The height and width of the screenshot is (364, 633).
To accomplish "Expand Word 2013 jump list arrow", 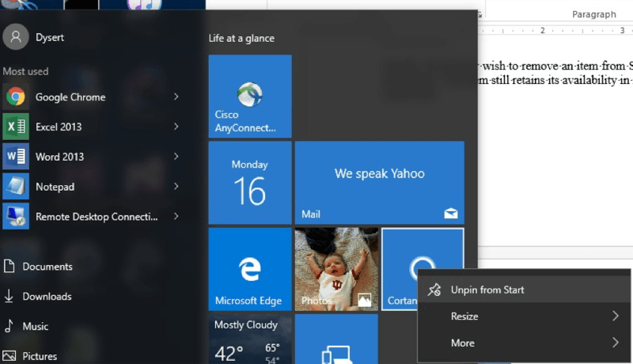I will (x=176, y=156).
